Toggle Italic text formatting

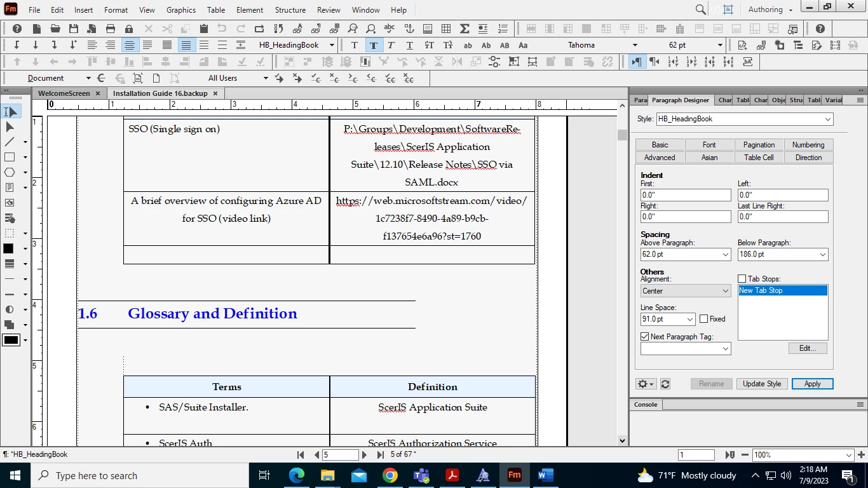click(x=391, y=45)
